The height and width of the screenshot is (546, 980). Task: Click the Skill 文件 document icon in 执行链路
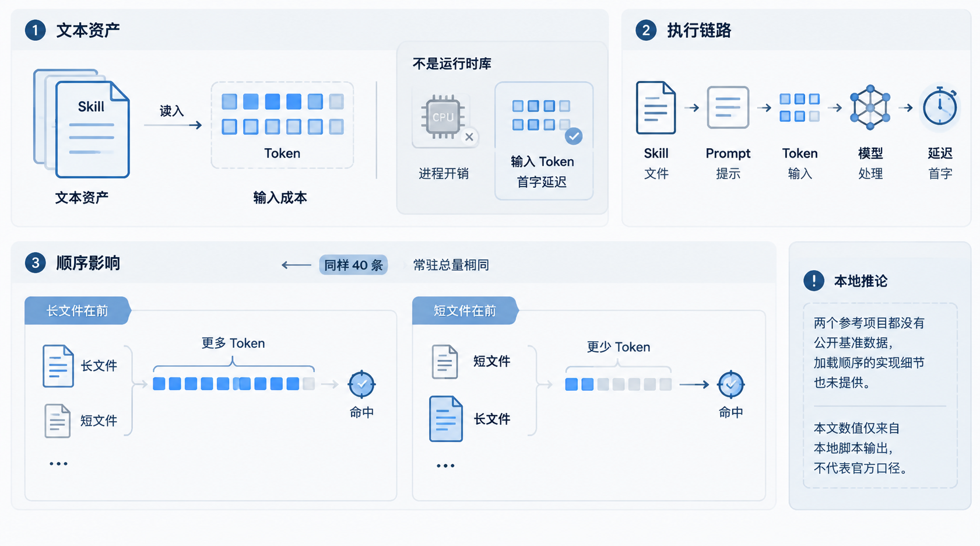[x=656, y=107]
